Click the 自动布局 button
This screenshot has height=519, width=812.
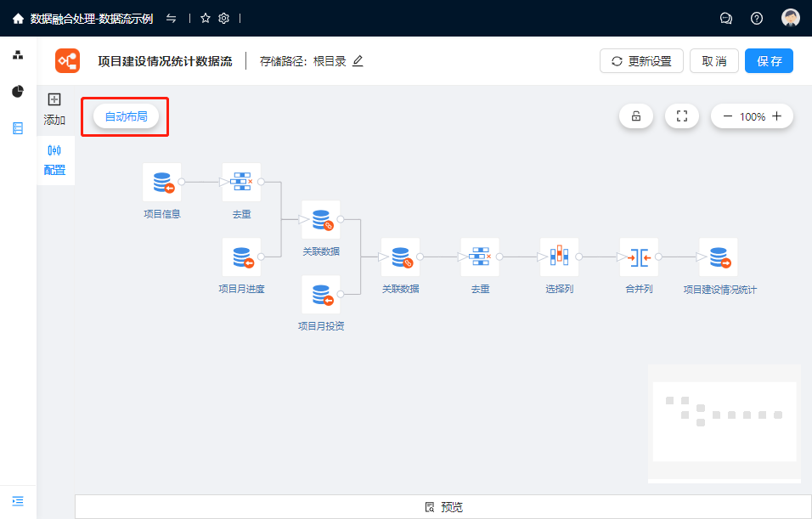click(x=126, y=116)
